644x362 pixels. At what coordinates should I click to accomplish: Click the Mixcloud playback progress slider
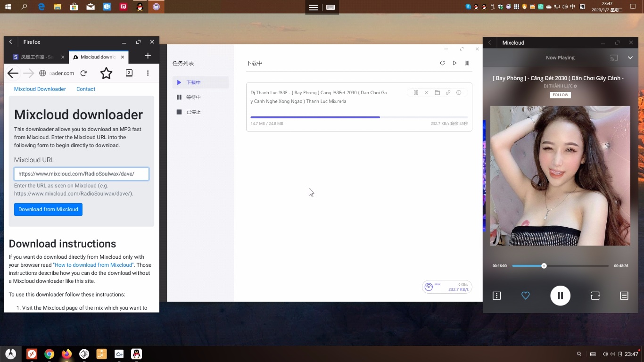pos(561,266)
